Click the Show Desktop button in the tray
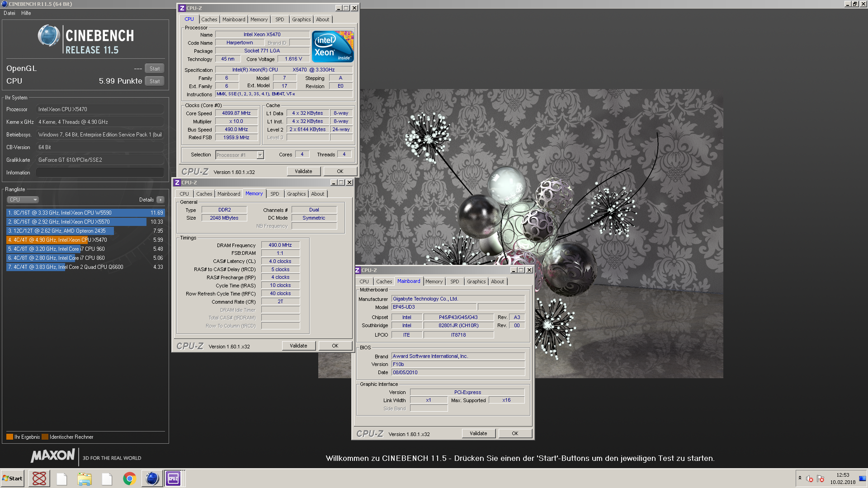The width and height of the screenshot is (868, 488). [863, 478]
